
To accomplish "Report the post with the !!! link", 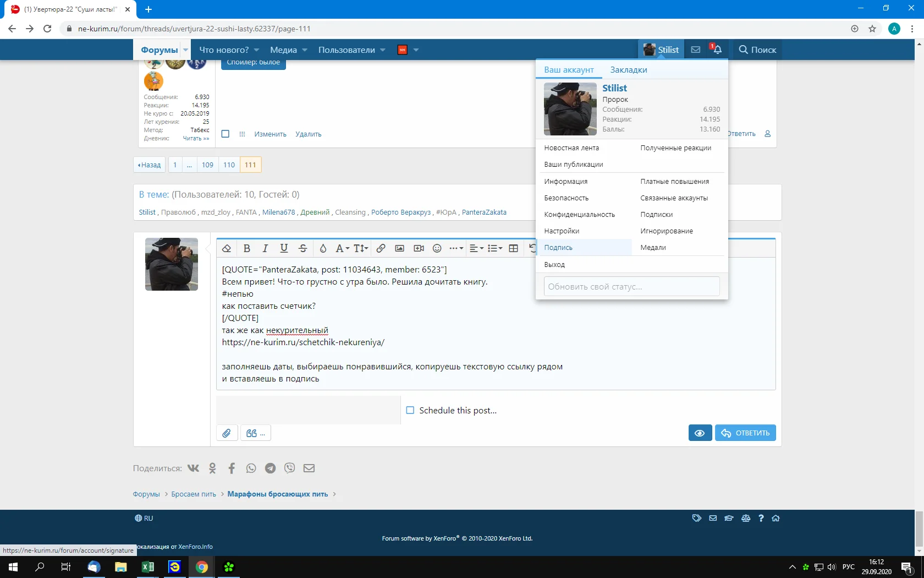I will [x=242, y=134].
